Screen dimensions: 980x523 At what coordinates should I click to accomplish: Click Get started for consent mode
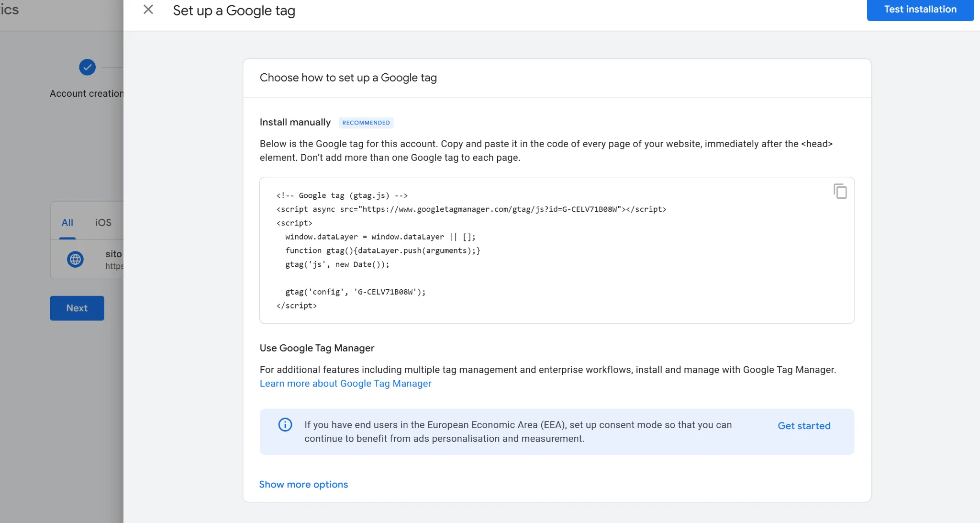point(804,426)
